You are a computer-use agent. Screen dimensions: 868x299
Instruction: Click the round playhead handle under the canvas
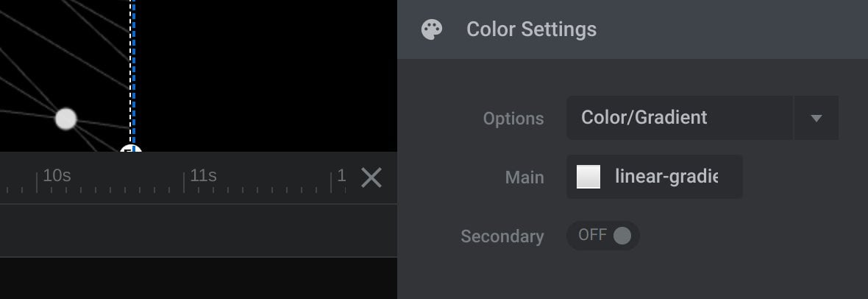pos(131,149)
